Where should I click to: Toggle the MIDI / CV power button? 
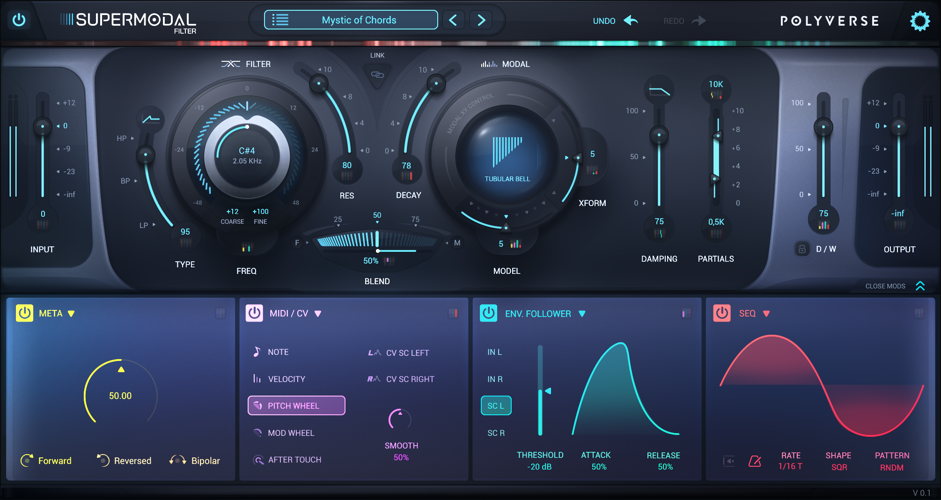click(254, 313)
